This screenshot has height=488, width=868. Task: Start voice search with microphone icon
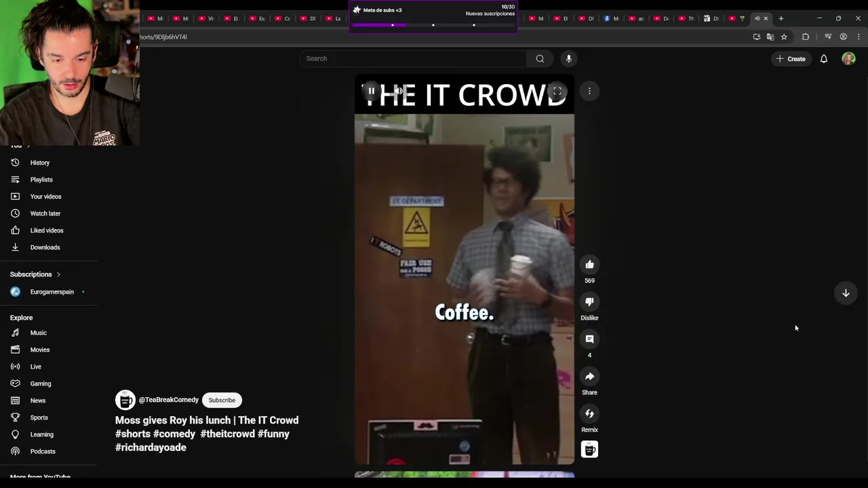point(569,58)
